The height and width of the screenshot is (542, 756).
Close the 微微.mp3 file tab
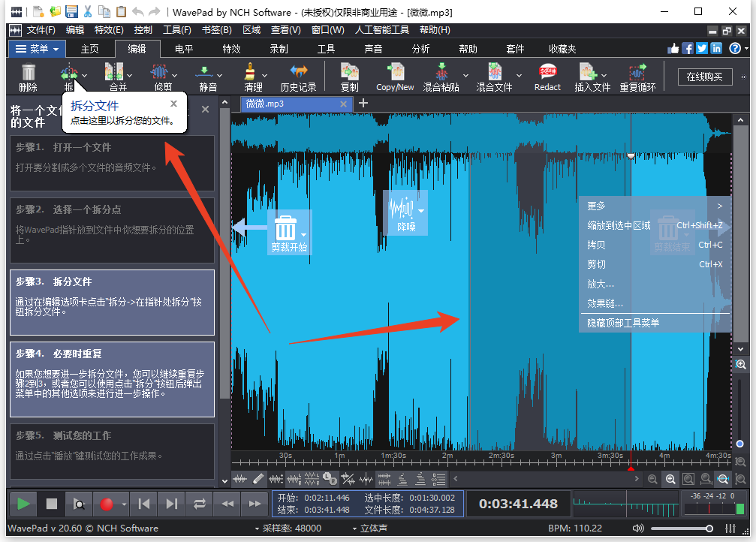[x=344, y=104]
